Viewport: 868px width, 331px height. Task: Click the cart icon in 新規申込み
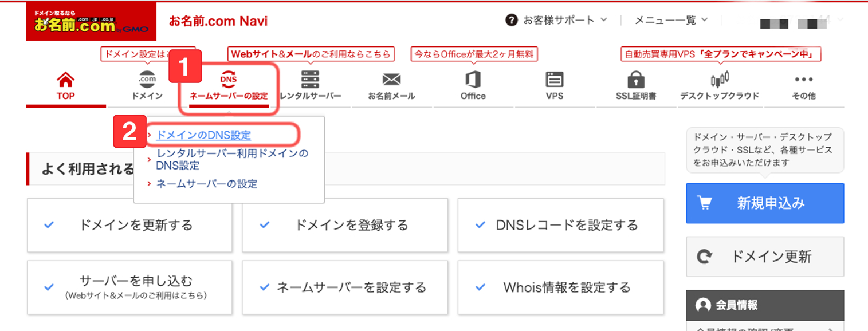704,203
